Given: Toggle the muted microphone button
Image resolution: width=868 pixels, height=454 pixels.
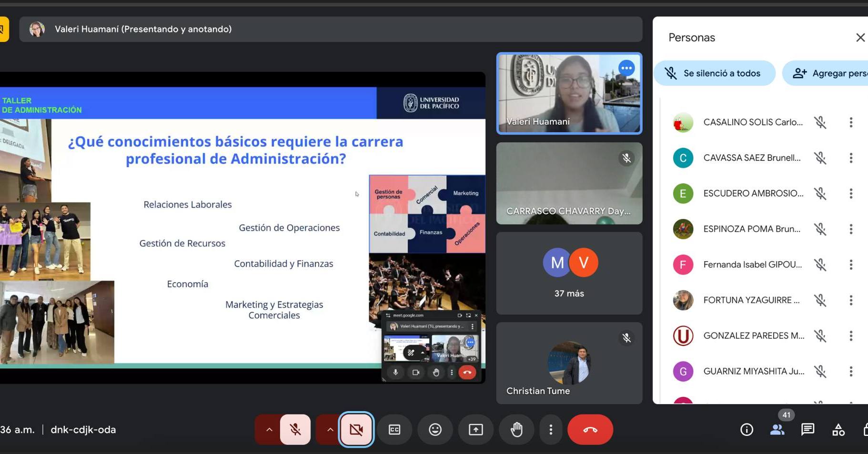Looking at the screenshot, I should tap(295, 430).
